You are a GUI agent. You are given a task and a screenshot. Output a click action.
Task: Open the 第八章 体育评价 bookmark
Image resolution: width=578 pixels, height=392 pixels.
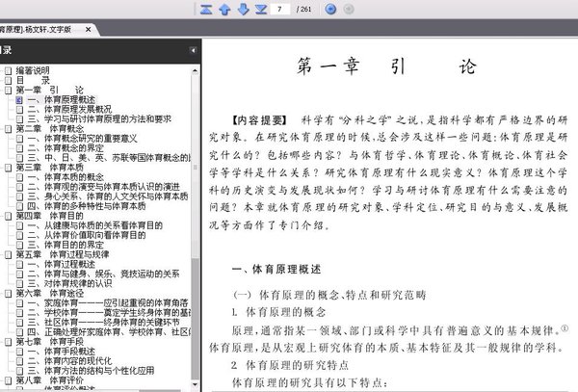pyautogui.click(x=50, y=380)
